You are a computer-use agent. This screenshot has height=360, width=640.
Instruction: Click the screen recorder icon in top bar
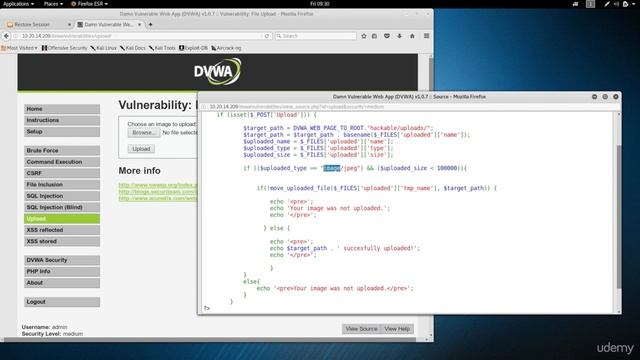[575, 4]
